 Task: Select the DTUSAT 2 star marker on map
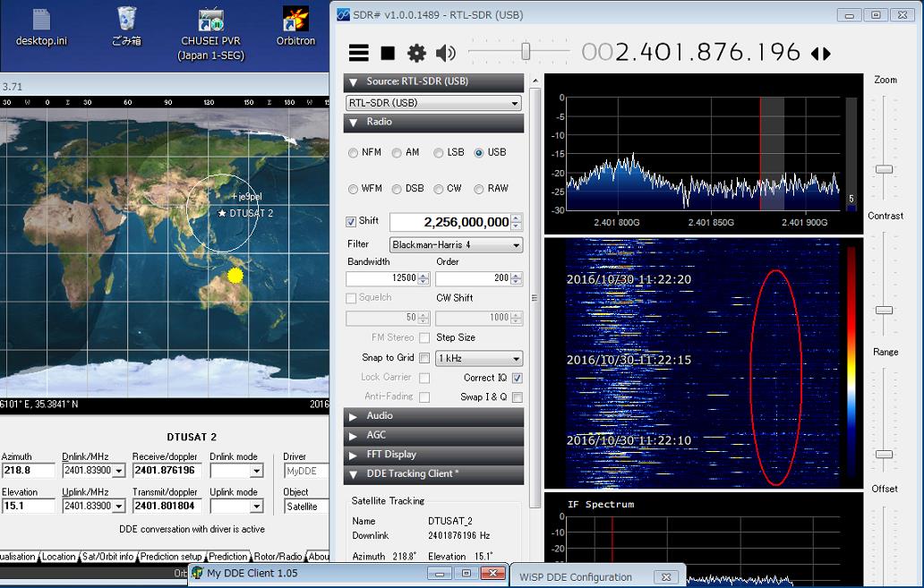(x=221, y=213)
